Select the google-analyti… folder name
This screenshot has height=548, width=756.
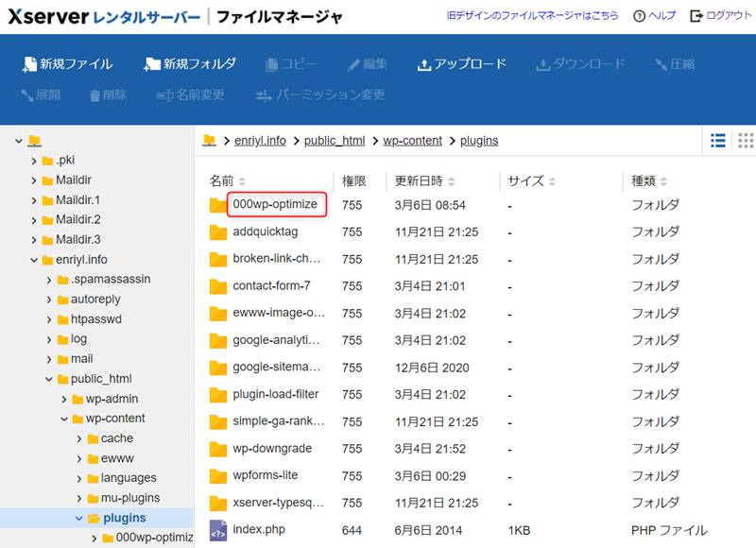[x=276, y=340]
